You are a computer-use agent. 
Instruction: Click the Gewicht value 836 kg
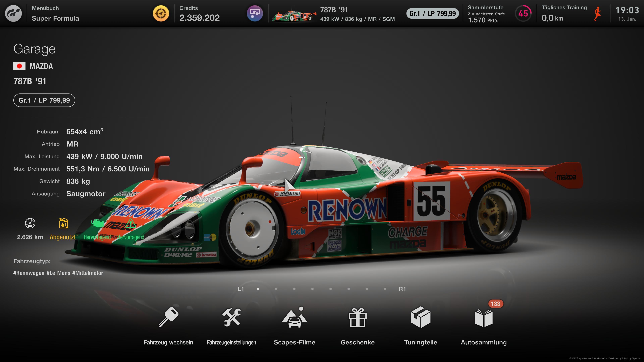[x=78, y=181]
